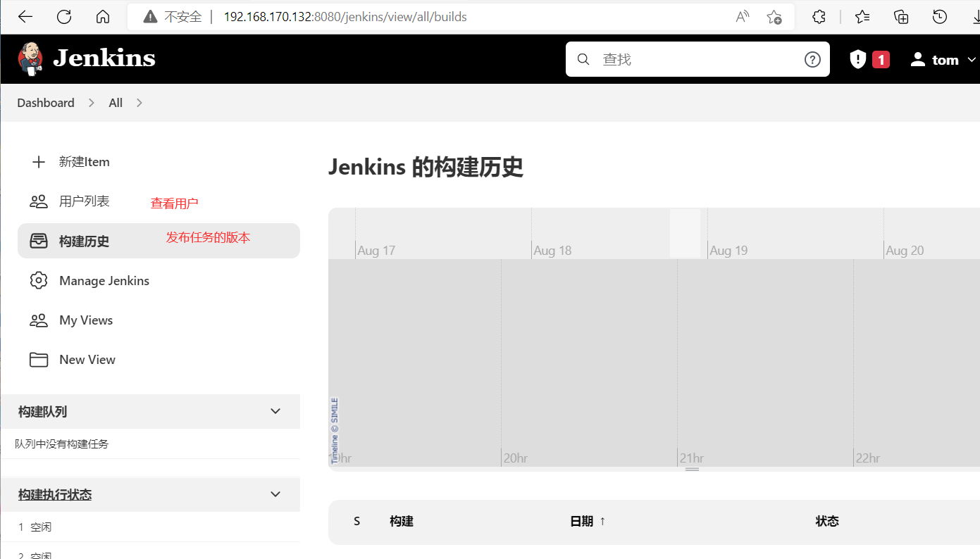Open the browser extensions puzzle icon
This screenshot has height=559, width=980.
click(x=819, y=17)
